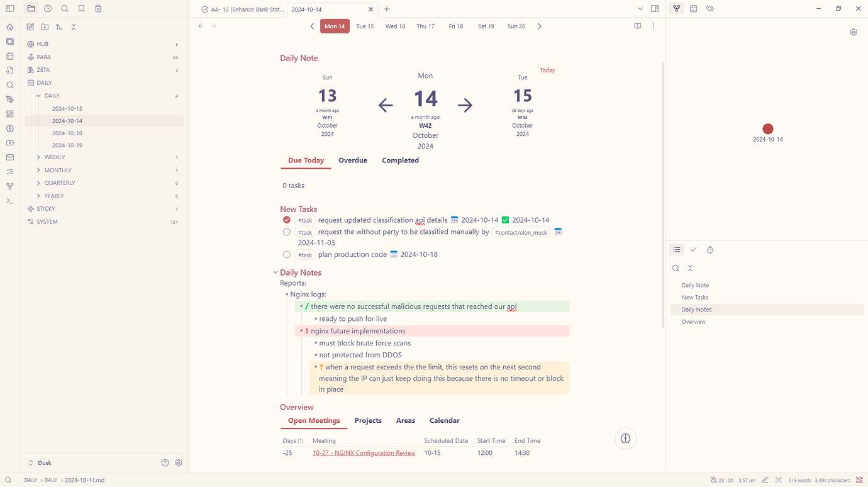Switch to the Projects tab in Overview
This screenshot has height=487, width=868.
click(368, 420)
